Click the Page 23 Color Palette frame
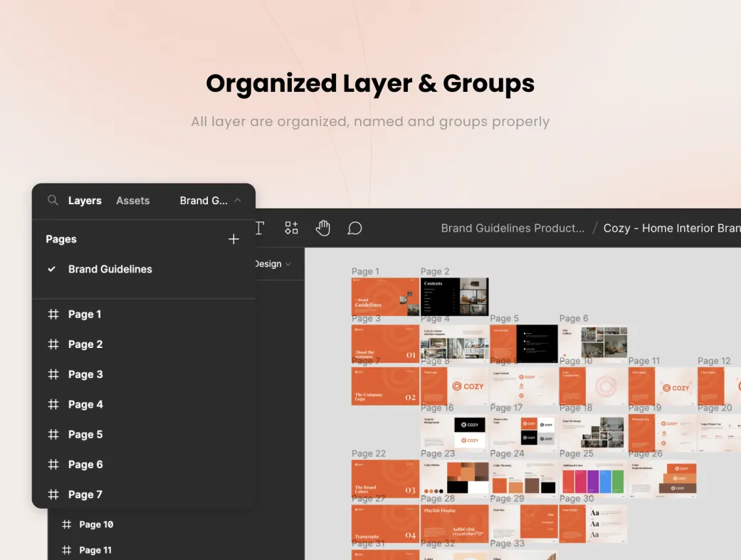Screen dimensions: 741x560 [x=454, y=478]
